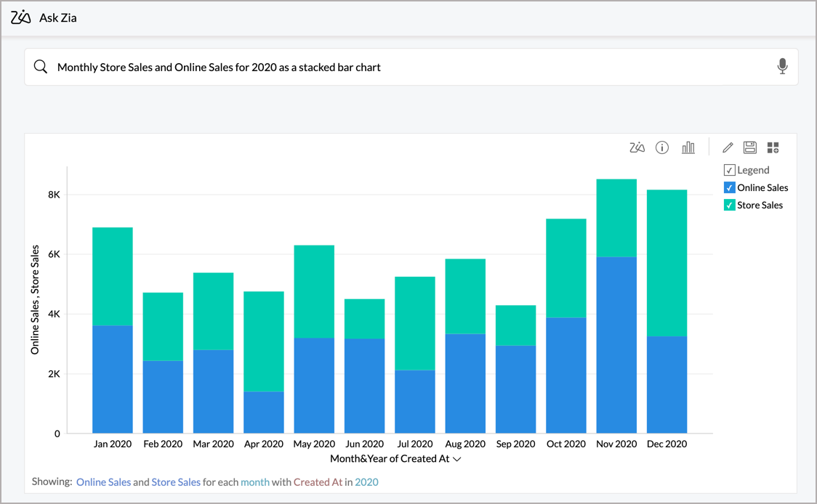The height and width of the screenshot is (504, 817).
Task: Click the search magnifier icon
Action: click(x=41, y=67)
